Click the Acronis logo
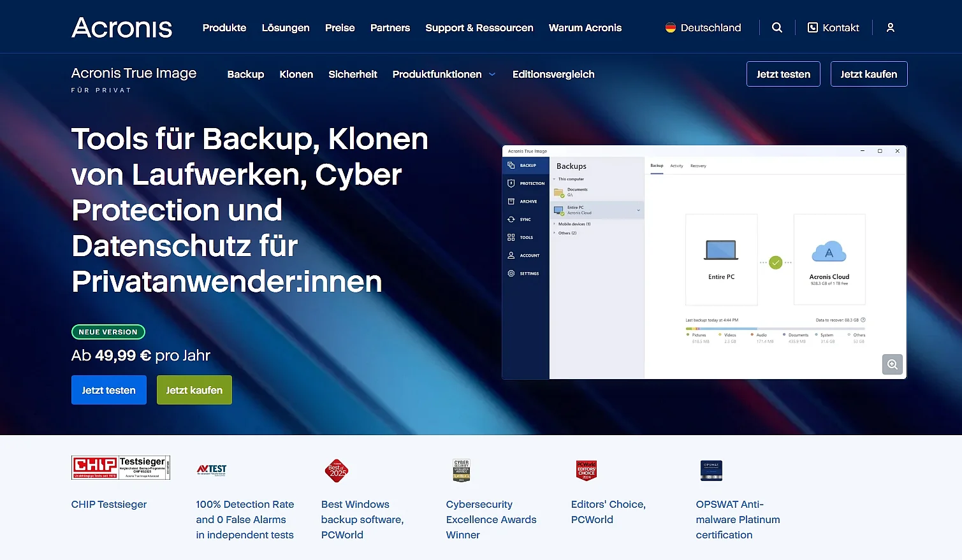Image resolution: width=962 pixels, height=560 pixels. pyautogui.click(x=122, y=27)
